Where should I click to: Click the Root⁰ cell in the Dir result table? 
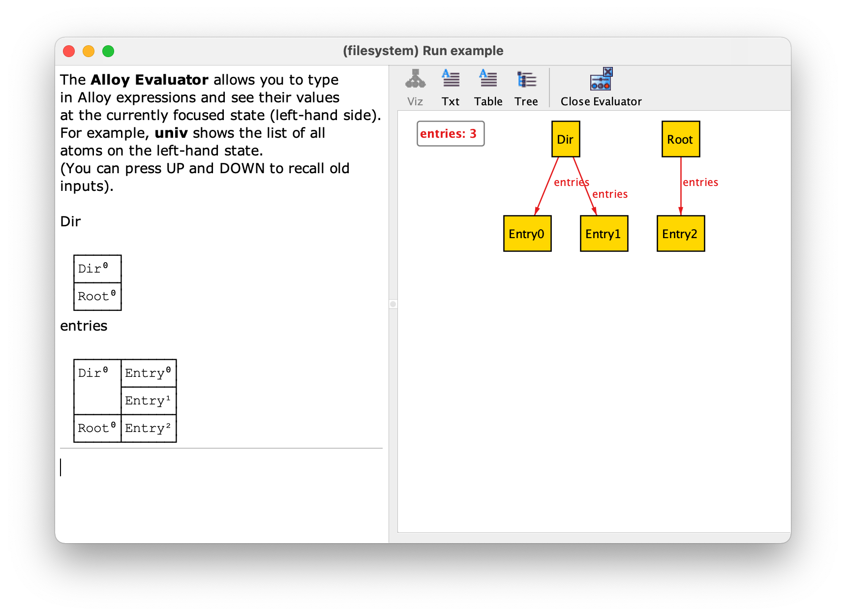click(97, 297)
